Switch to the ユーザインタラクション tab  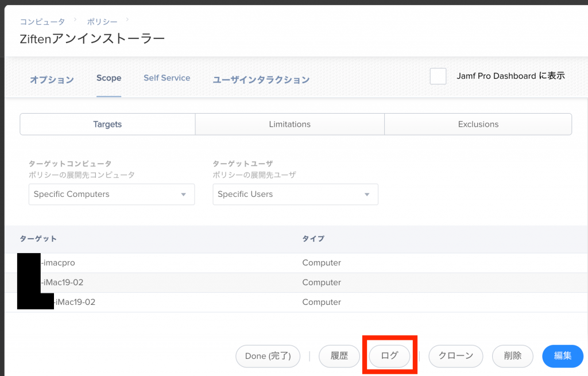261,79
